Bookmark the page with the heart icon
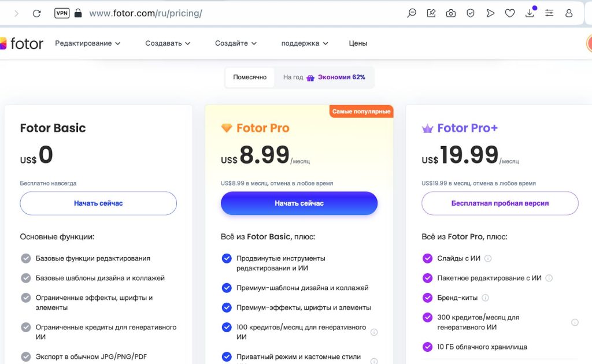 pos(510,13)
